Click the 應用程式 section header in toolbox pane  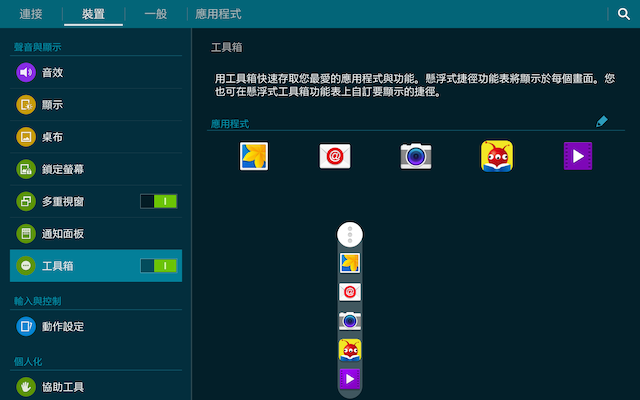click(x=230, y=124)
